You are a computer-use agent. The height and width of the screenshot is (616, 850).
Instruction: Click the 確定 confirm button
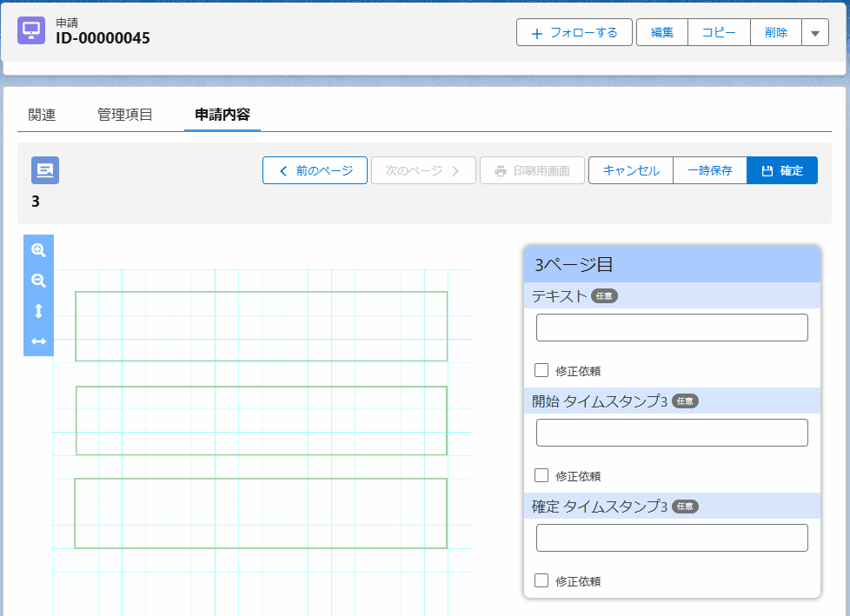point(781,170)
